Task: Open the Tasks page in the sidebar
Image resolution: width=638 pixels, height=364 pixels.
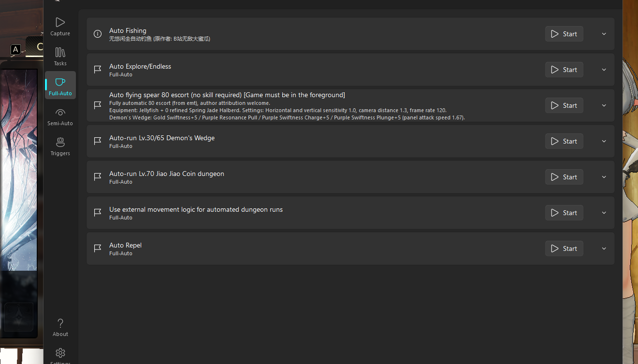Action: tap(60, 56)
